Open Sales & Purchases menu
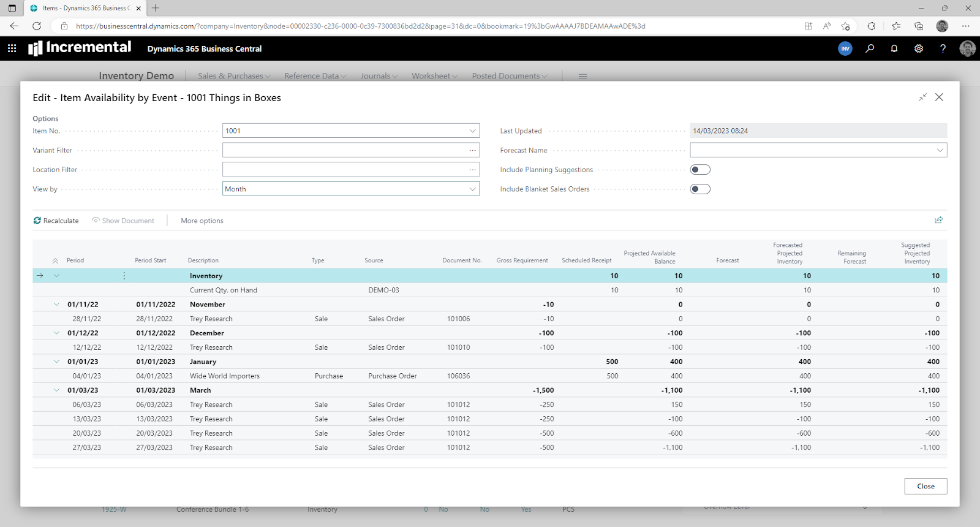The image size is (980, 527). click(x=234, y=76)
